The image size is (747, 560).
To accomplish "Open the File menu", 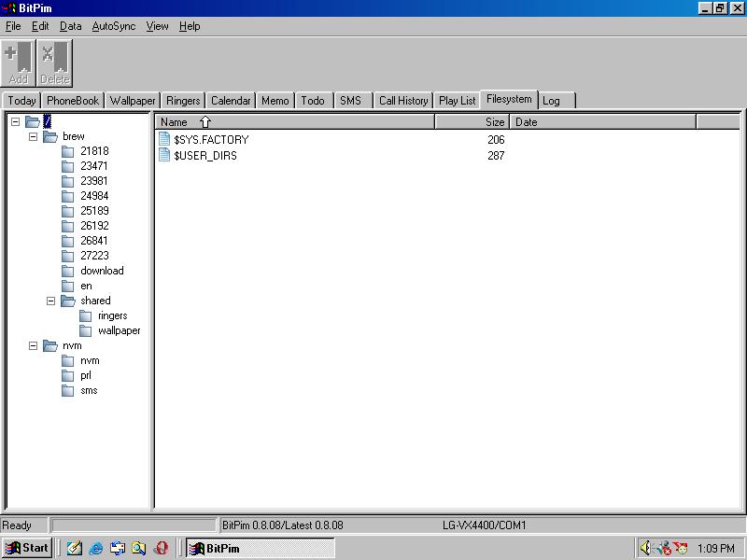I will click(13, 26).
